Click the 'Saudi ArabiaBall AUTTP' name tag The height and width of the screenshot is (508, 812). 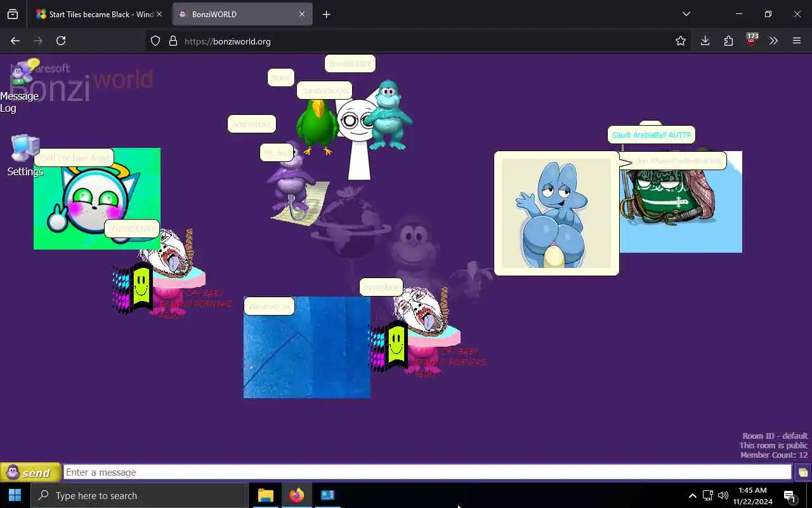[652, 135]
